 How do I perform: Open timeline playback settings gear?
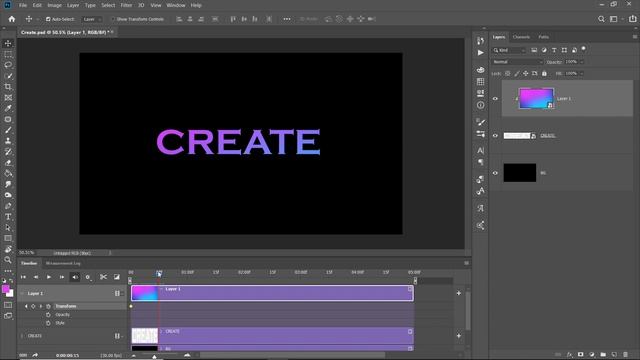(x=88, y=277)
